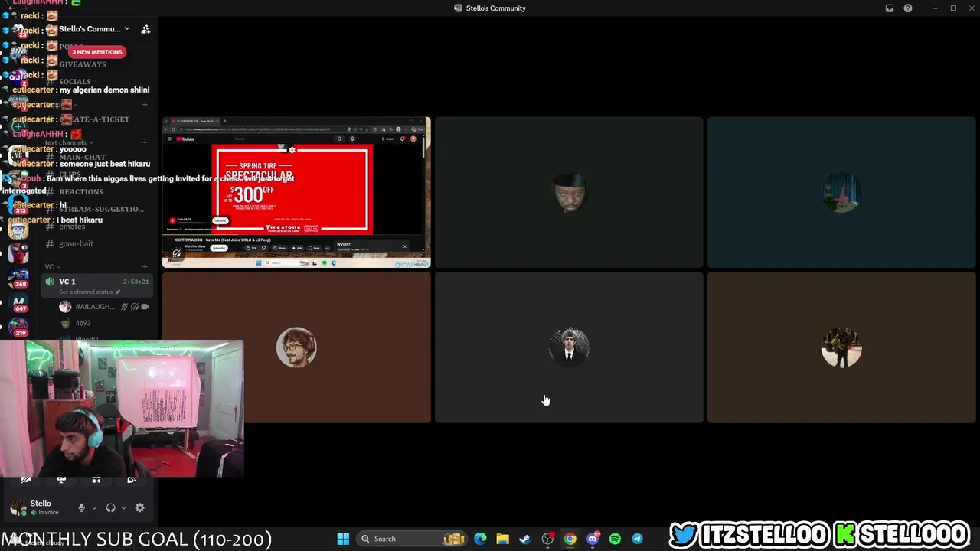Select the brown tile with standing figure

841,347
